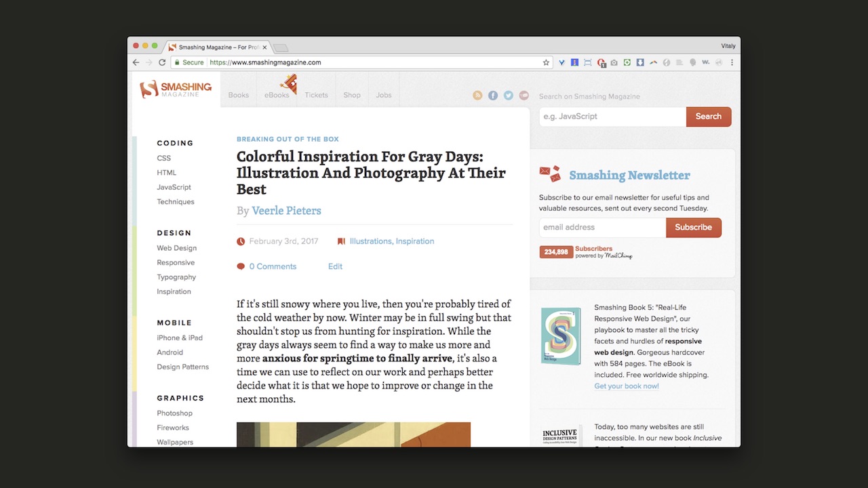Screen dimensions: 868x488
Task: Open Fireworks in the Graphics sidebar
Action: 173,428
